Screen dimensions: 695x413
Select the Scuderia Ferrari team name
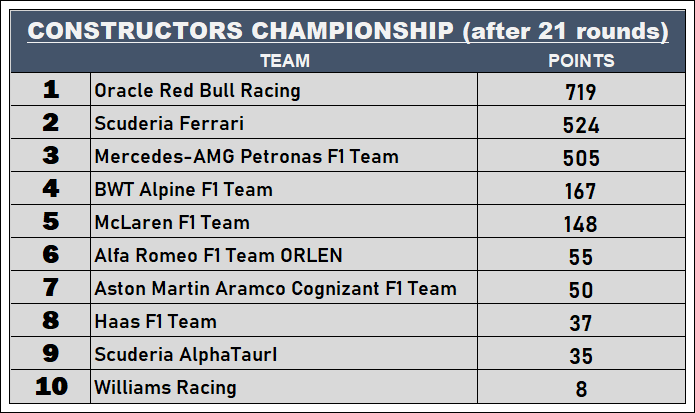click(x=169, y=124)
